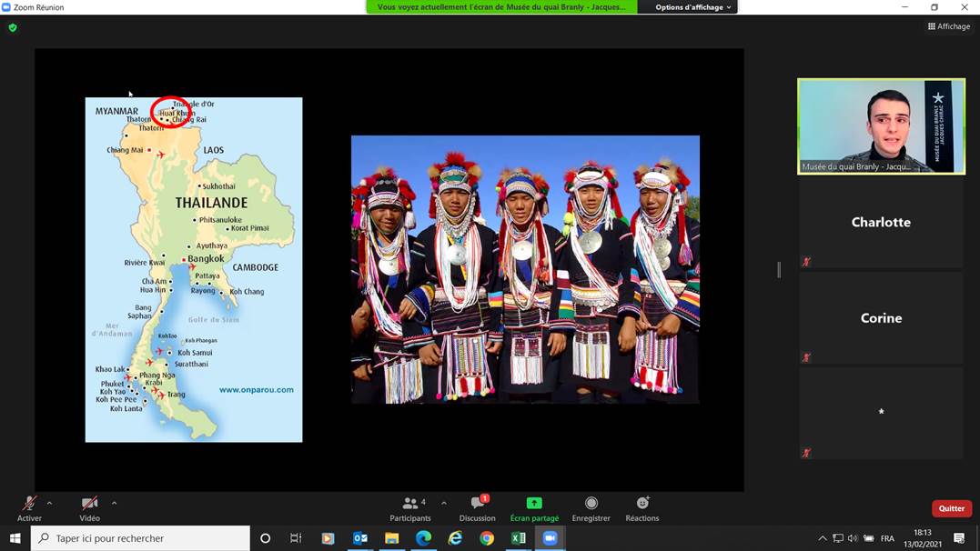Click the Zoom icon in the taskbar
Image resolution: width=980 pixels, height=551 pixels.
pyautogui.click(x=550, y=538)
